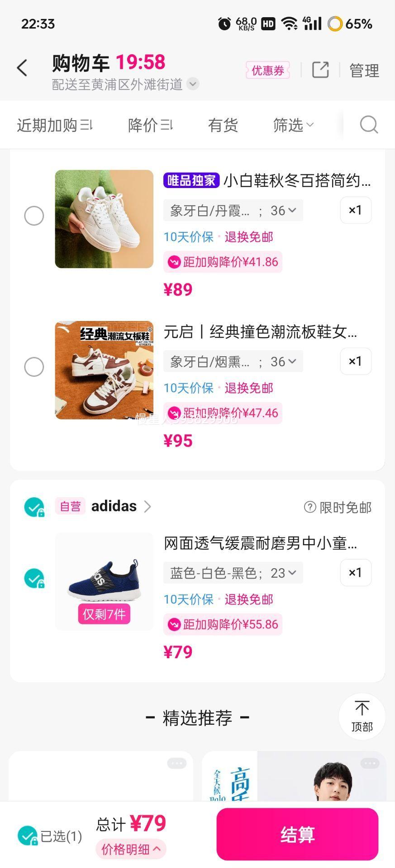This screenshot has width=395, height=868.
Task: Switch to the 有货 tab
Action: pos(223,125)
